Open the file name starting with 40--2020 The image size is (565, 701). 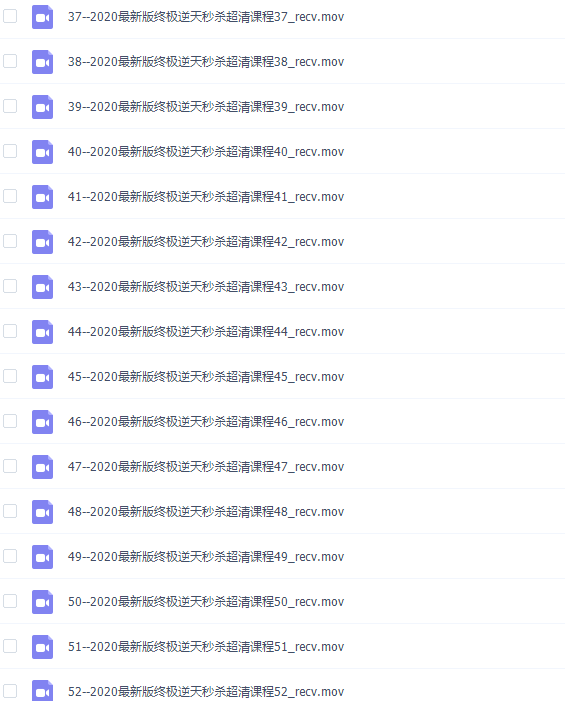pyautogui.click(x=206, y=152)
